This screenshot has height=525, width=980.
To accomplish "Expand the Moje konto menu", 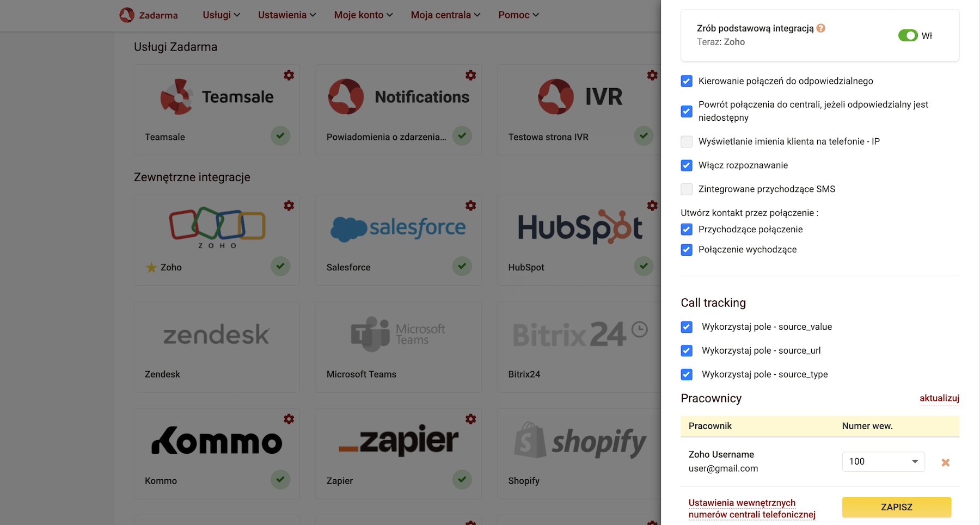I will [x=363, y=15].
